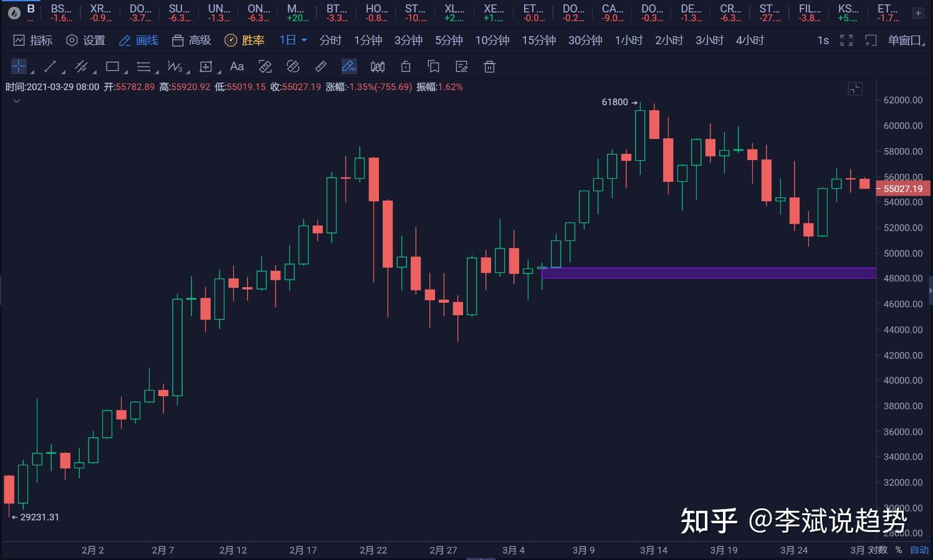This screenshot has height=560, width=933.
Task: Open the KS... symbol tab
Action: [848, 12]
